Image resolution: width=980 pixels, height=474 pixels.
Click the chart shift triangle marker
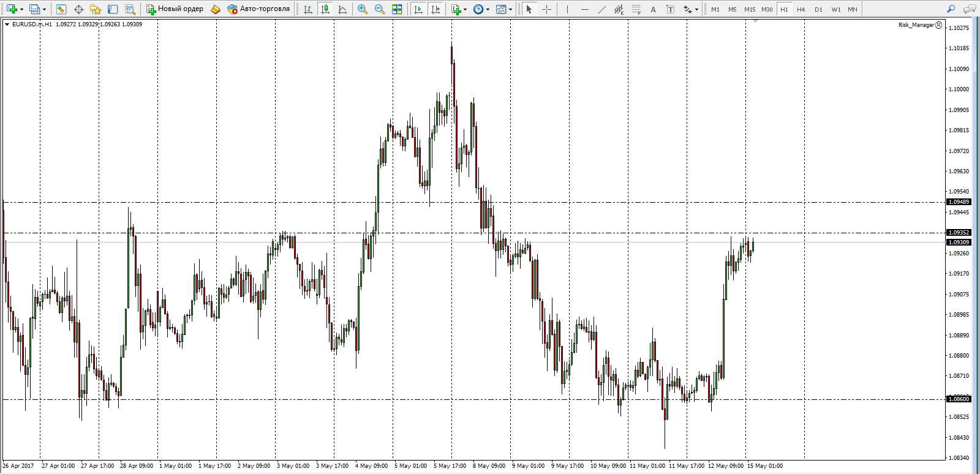point(755,21)
